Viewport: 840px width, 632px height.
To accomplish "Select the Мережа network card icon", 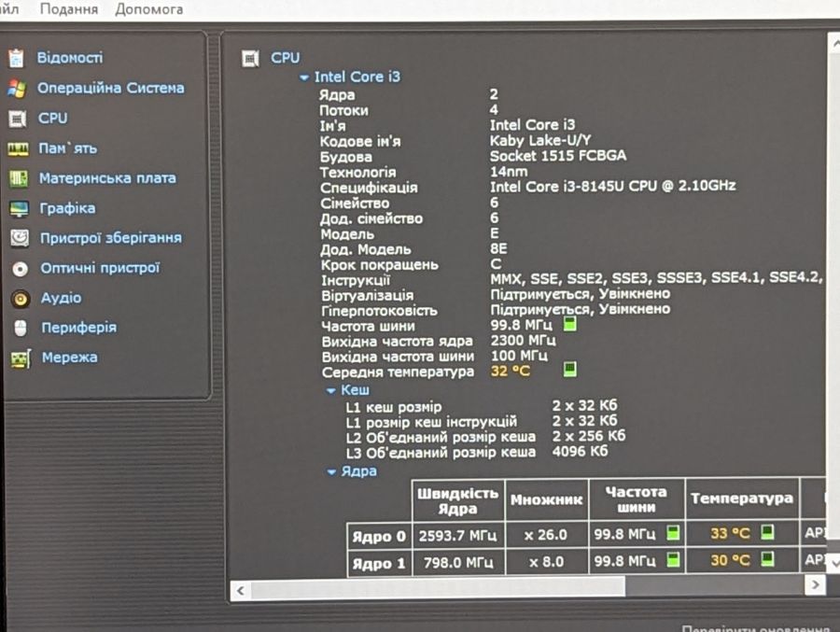I will [x=21, y=358].
